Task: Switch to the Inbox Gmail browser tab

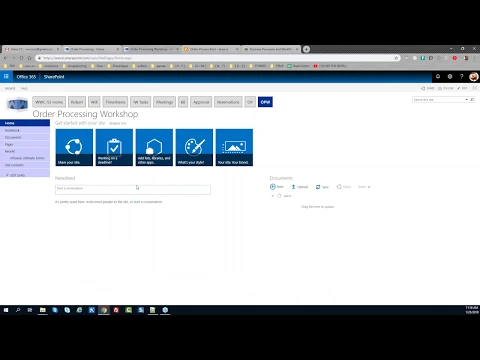Action: coord(32,49)
